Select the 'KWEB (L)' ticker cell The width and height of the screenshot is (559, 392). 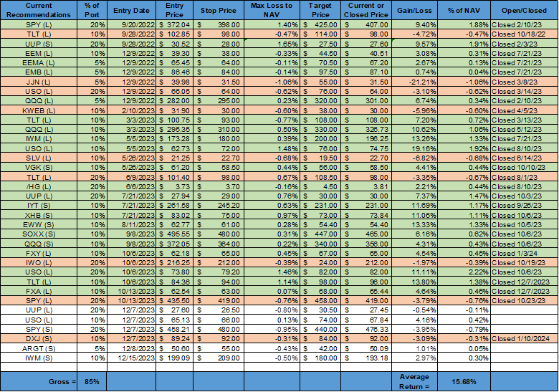39,110
